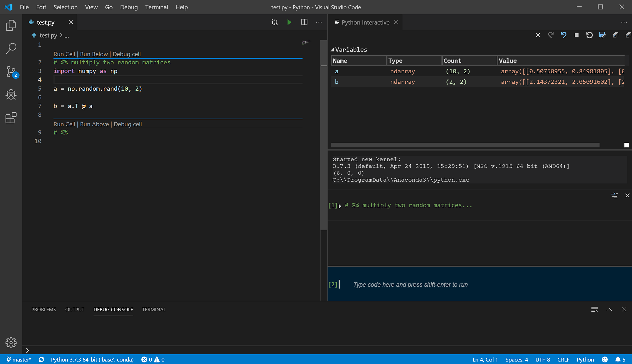Select the Search icon in the activity bar
The height and width of the screenshot is (364, 632).
coord(11,48)
